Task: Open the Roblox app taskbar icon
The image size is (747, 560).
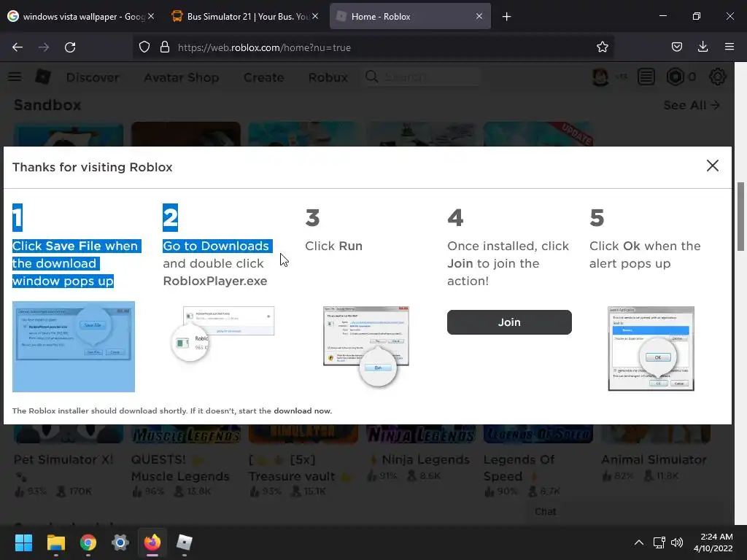Action: coord(185,542)
